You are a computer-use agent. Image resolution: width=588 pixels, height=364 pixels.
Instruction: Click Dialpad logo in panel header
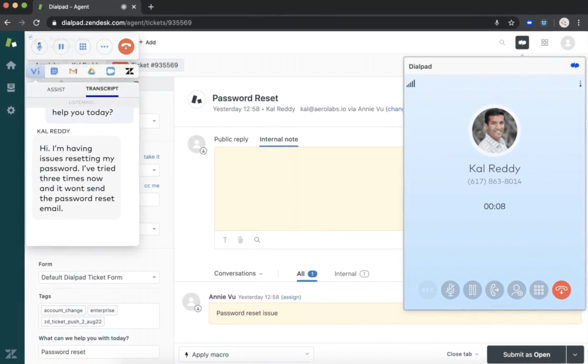575,65
